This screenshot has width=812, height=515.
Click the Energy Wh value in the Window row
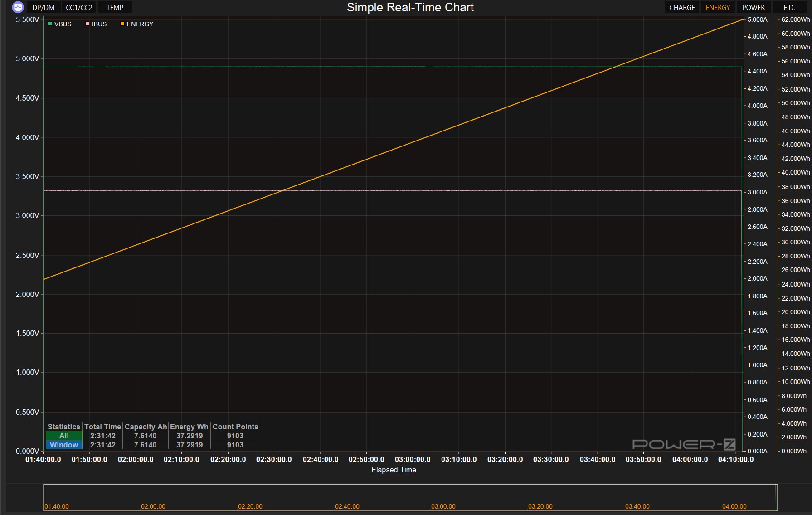[x=190, y=445]
